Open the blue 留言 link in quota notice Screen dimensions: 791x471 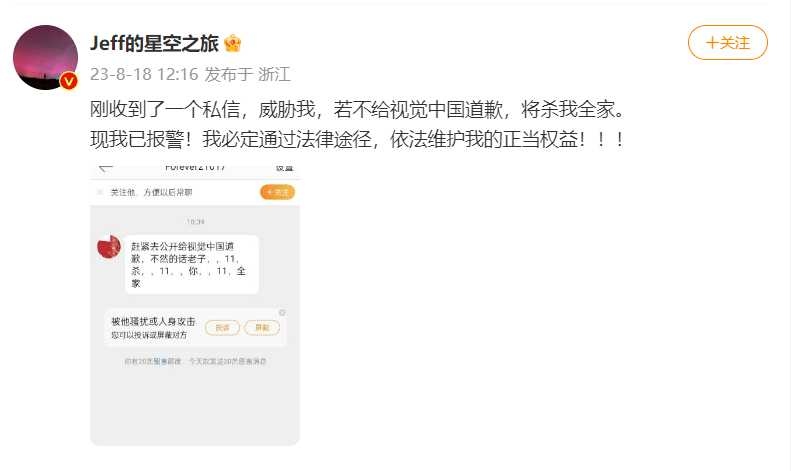point(160,362)
